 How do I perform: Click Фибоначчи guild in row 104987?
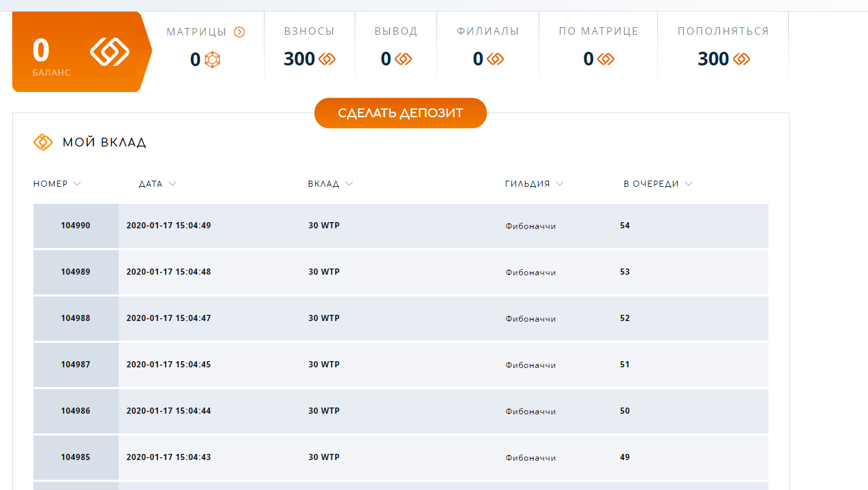530,365
